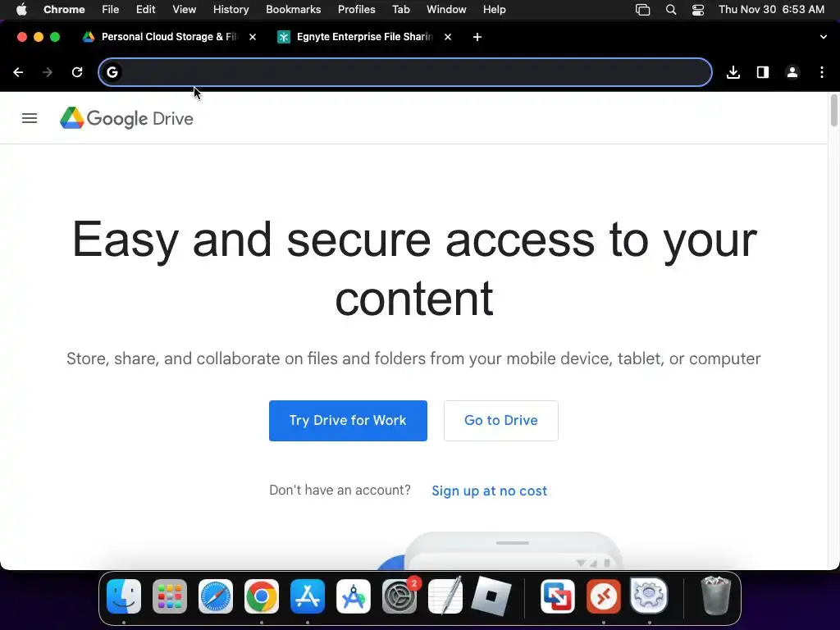This screenshot has width=840, height=630.
Task: Click the Google Drive logo
Action: click(x=126, y=118)
